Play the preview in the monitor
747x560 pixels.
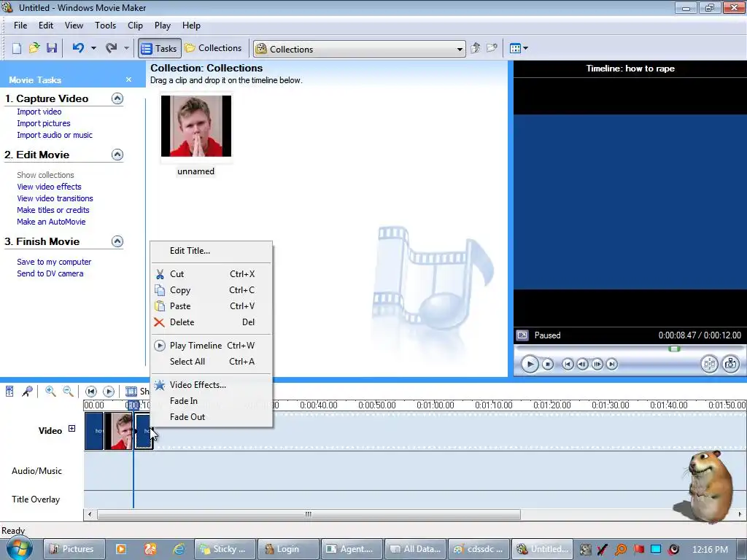tap(530, 365)
